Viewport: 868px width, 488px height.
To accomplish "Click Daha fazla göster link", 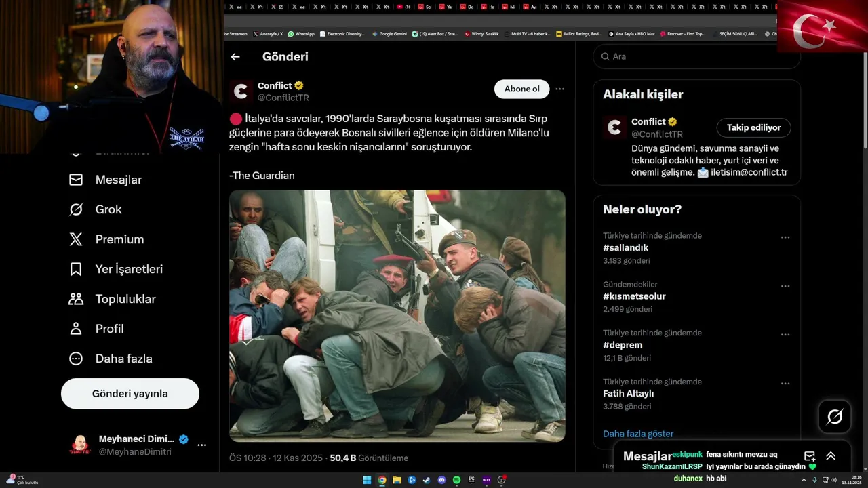I will [x=638, y=434].
